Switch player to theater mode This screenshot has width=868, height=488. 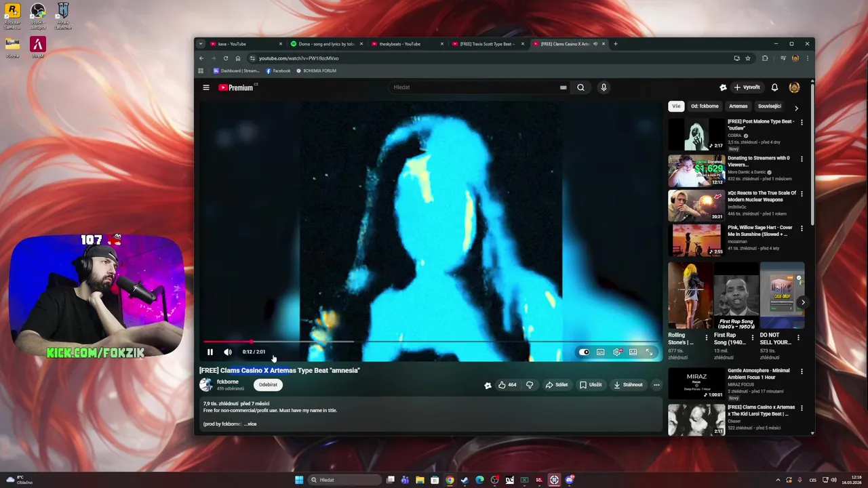coord(633,352)
